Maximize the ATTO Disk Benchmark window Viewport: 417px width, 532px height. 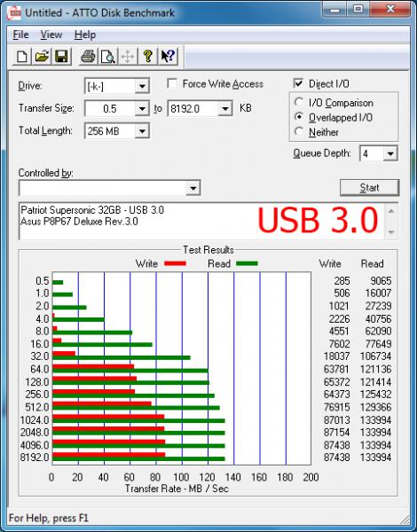(358, 9)
